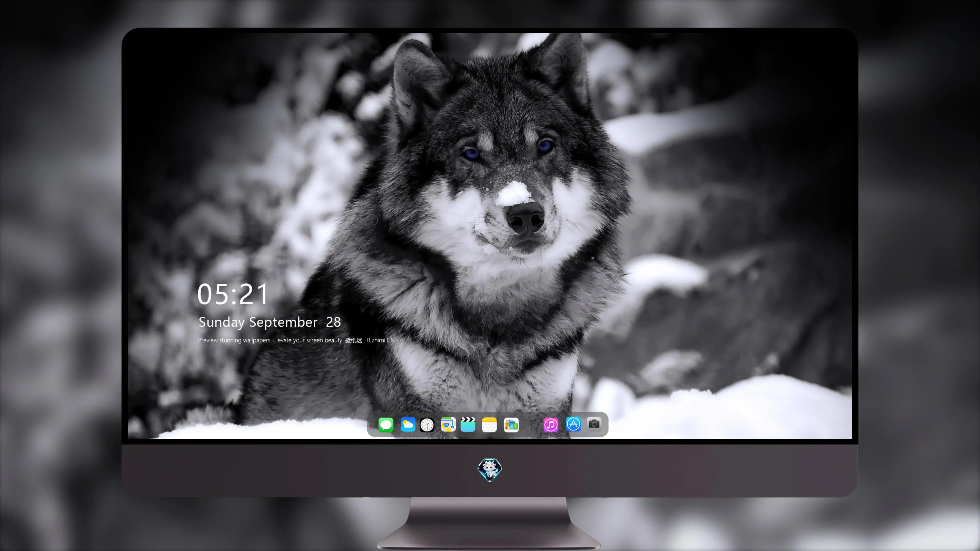Launch the Weather app from the dock

408,424
